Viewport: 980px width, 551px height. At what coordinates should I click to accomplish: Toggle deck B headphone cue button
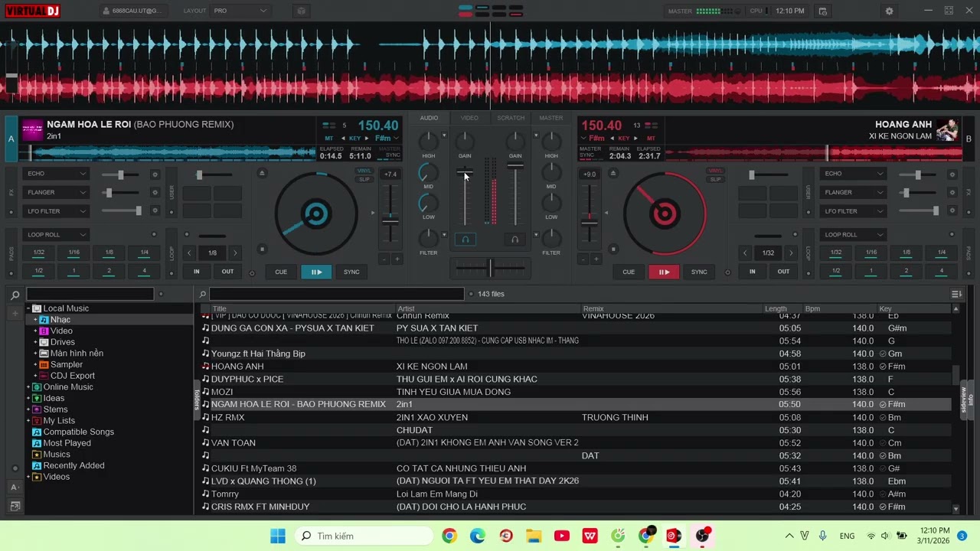514,240
